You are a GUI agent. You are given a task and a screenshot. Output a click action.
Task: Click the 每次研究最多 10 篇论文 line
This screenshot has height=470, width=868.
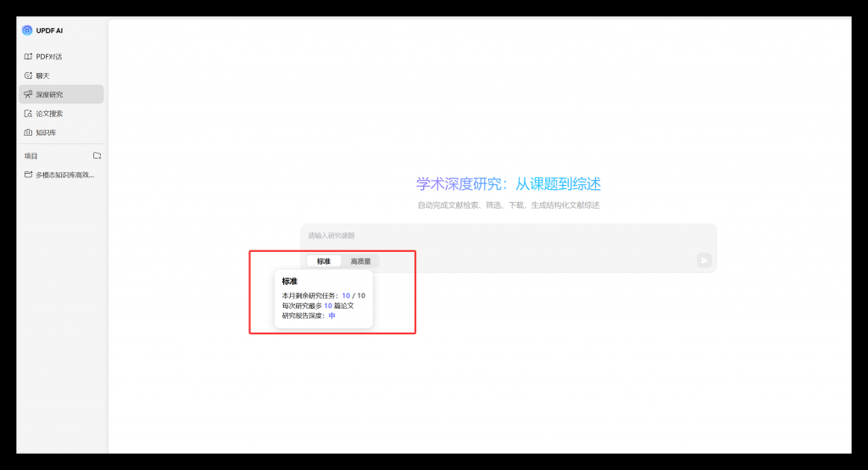tap(318, 305)
